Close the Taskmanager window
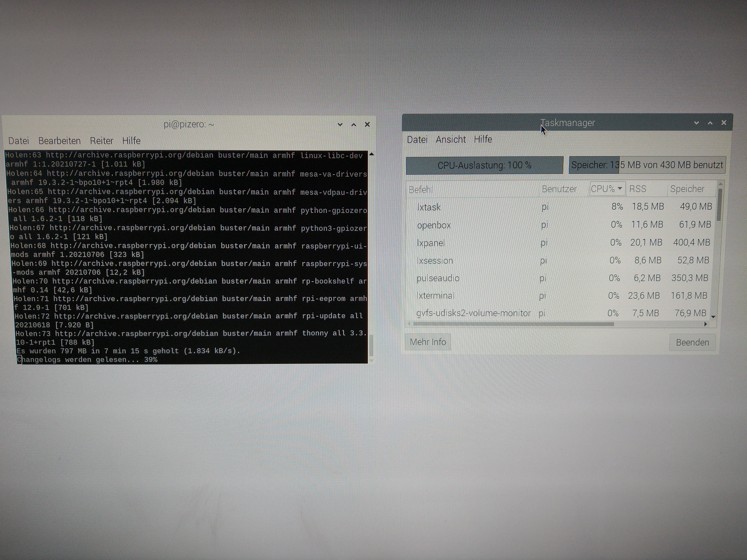Screen dimensions: 747x560 click(724, 123)
